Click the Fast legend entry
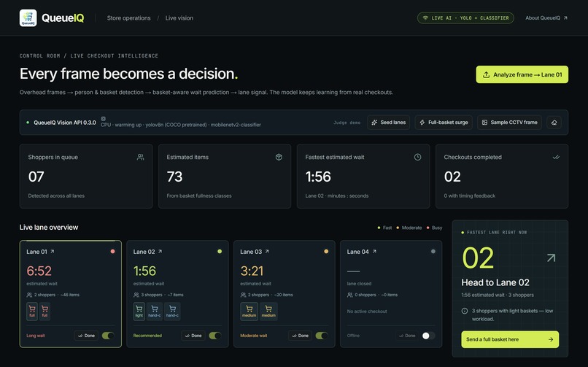 [384, 228]
